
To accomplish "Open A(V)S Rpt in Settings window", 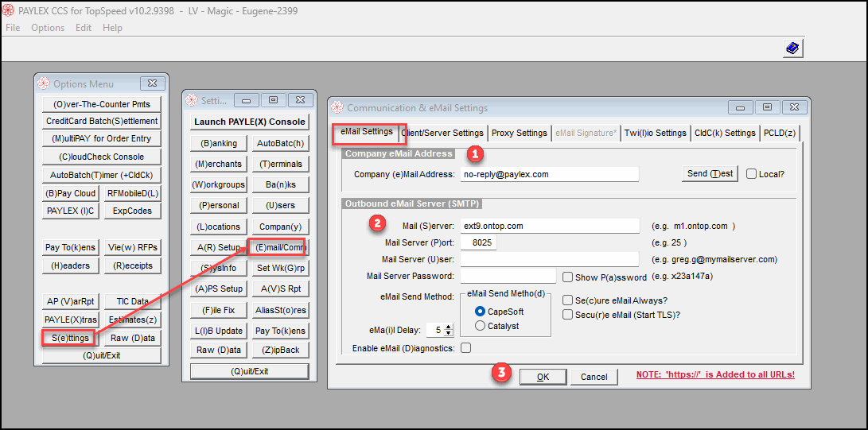I will [x=280, y=289].
